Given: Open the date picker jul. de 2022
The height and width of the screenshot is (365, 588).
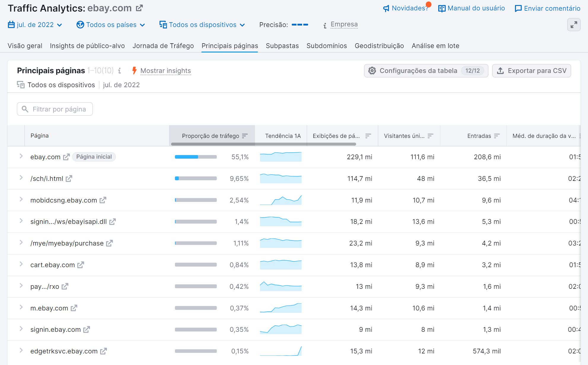Looking at the screenshot, I should click(35, 25).
